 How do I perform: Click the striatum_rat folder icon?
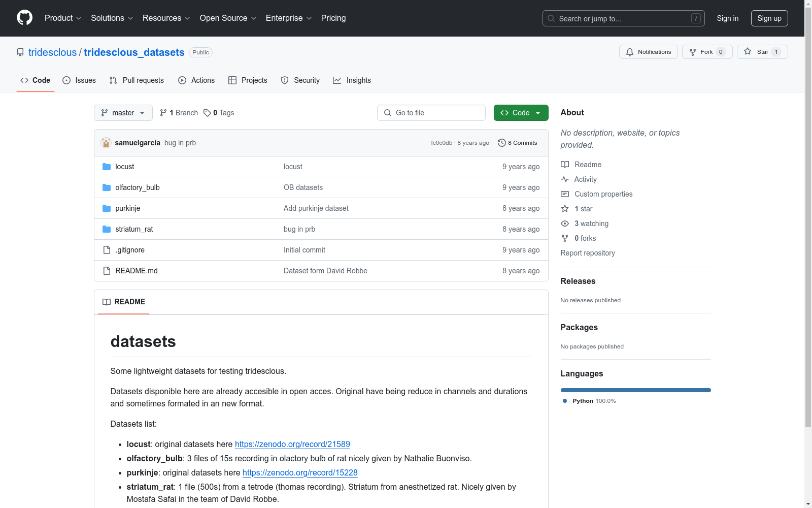(107, 229)
